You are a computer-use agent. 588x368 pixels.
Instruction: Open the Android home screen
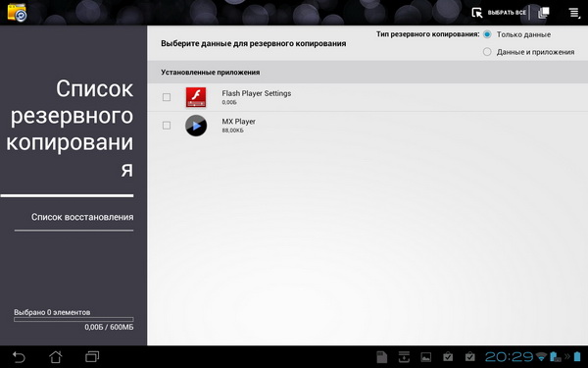pyautogui.click(x=56, y=357)
